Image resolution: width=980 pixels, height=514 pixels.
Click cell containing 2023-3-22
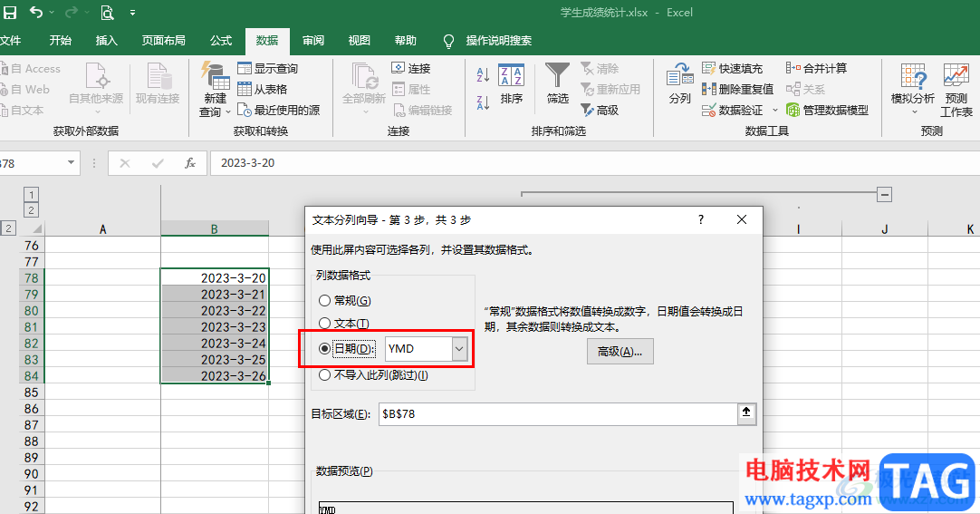[x=215, y=311]
